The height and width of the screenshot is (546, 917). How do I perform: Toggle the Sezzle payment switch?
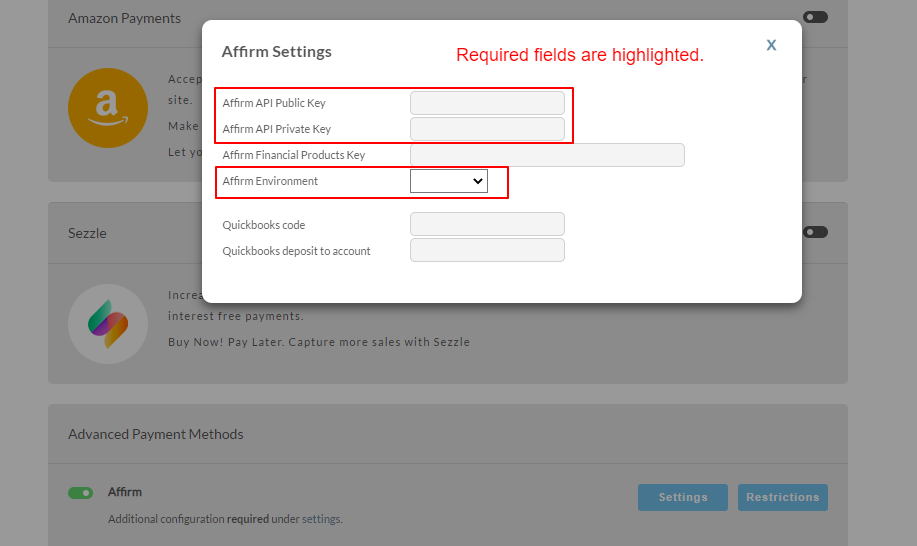[x=815, y=232]
